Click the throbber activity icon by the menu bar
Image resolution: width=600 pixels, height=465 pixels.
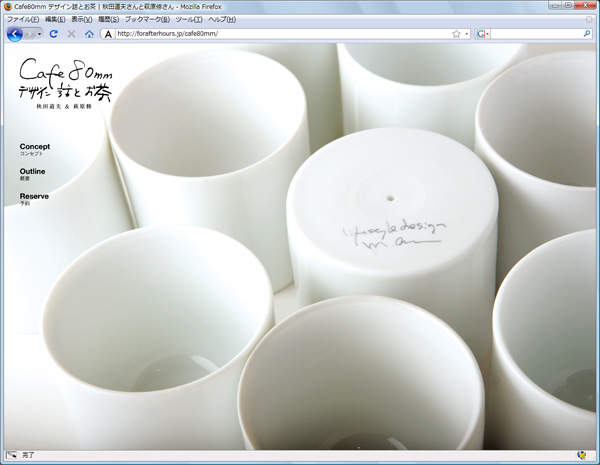[x=590, y=19]
